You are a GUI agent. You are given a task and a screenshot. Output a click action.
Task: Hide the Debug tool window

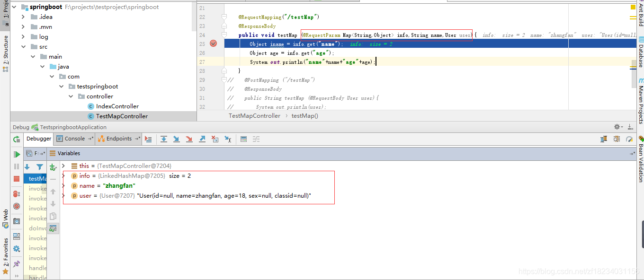pyautogui.click(x=630, y=127)
